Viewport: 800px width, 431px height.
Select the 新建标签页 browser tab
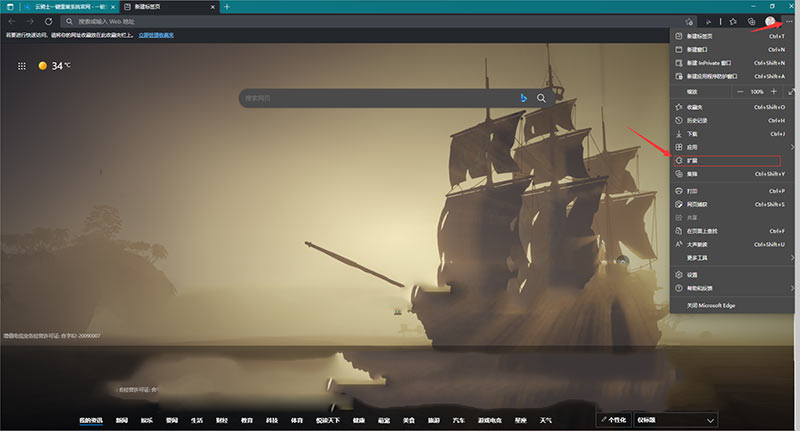(169, 7)
